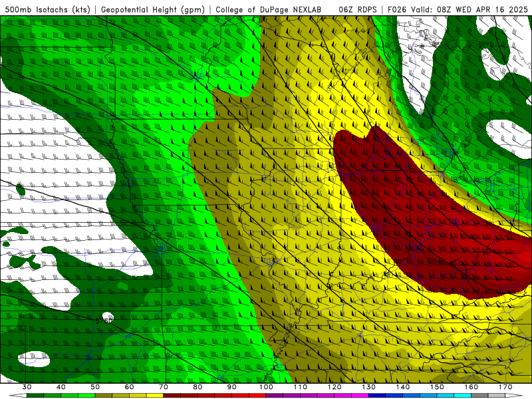The height and width of the screenshot is (399, 532).
Task: Click the '40' value on the color scale
Action: pyautogui.click(x=61, y=387)
